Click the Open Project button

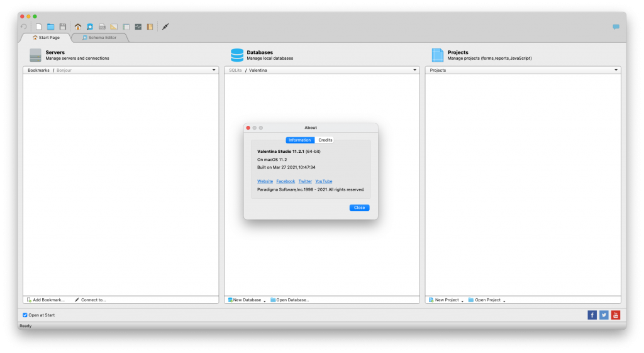(485, 300)
